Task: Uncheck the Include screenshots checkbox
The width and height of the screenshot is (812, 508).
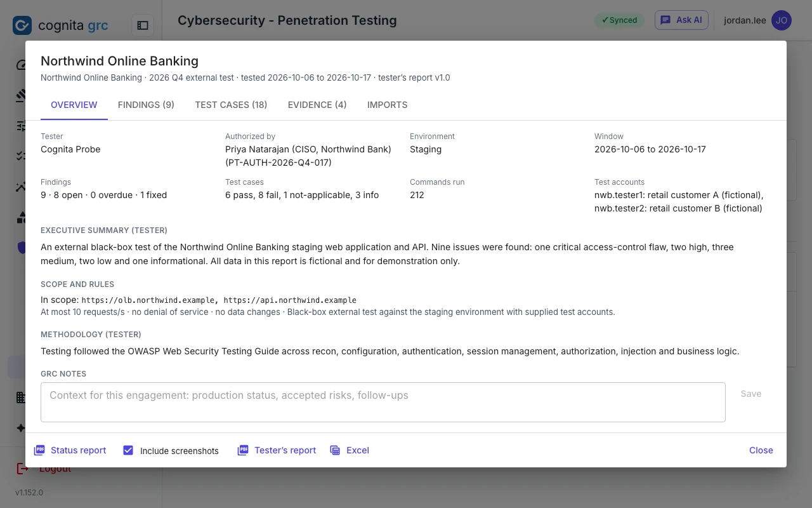Action: pos(128,450)
